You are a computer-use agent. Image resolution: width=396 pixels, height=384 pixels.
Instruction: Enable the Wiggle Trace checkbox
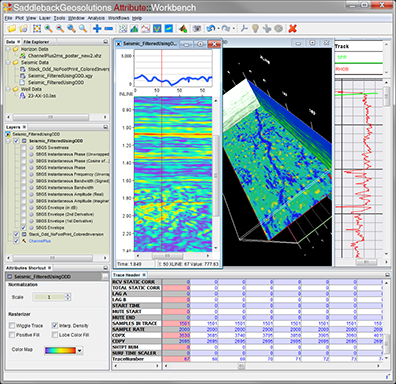pyautogui.click(x=12, y=326)
